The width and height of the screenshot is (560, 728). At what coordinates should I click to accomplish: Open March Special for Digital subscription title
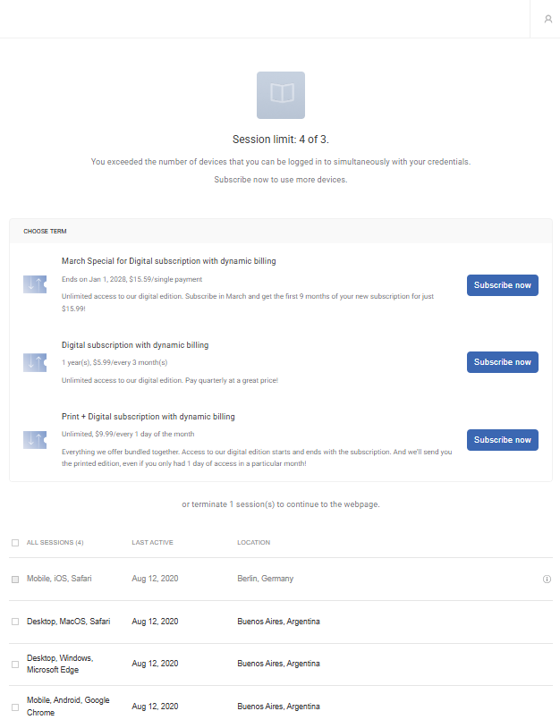coord(168,261)
